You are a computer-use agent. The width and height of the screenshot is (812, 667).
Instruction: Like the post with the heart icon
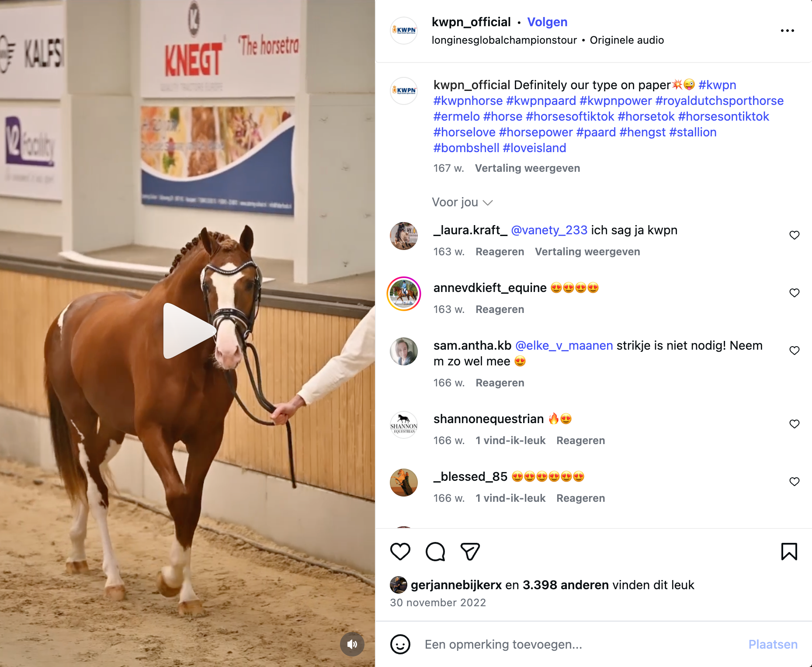coord(400,552)
